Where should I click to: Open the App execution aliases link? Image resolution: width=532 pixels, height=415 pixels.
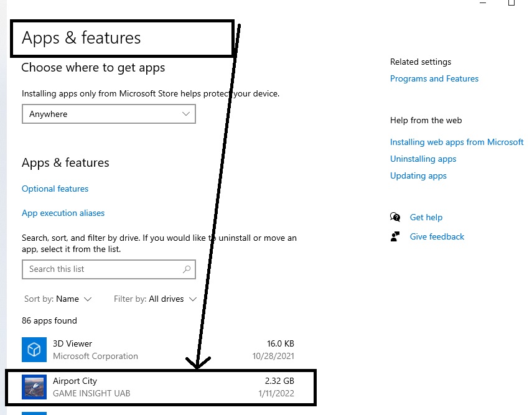click(x=63, y=213)
